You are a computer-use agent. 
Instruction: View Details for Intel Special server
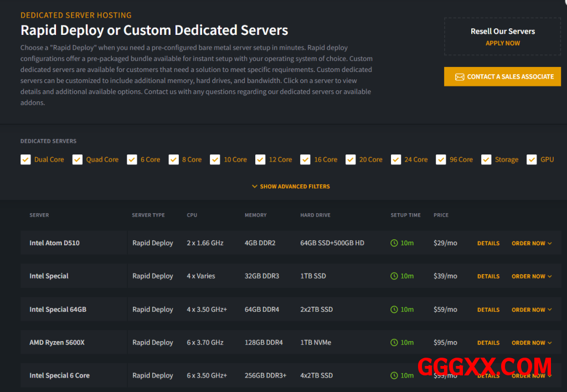coord(488,276)
